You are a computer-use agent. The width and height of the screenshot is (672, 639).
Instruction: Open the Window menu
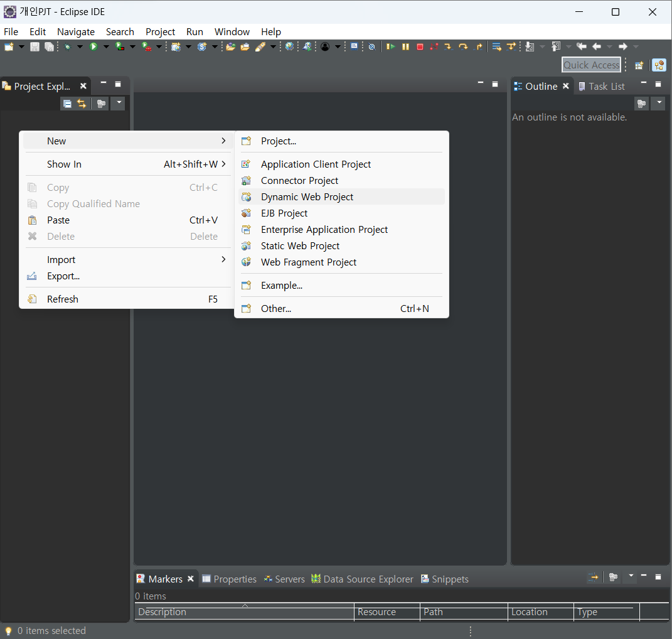point(232,32)
